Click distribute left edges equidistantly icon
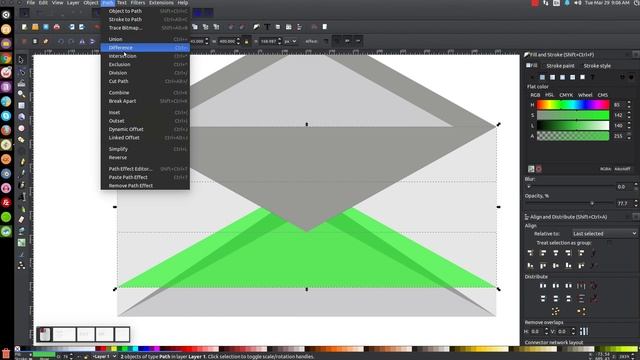Viewport: 640px width, 360px height. (543, 286)
